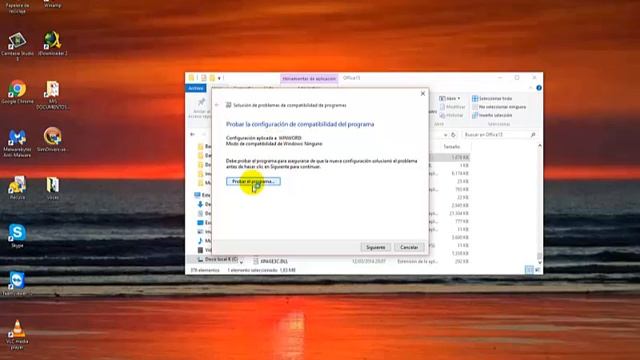Click Seleccionar todo in Explorer ribbon
Image resolution: width=640 pixels, height=360 pixels.
(x=492, y=98)
